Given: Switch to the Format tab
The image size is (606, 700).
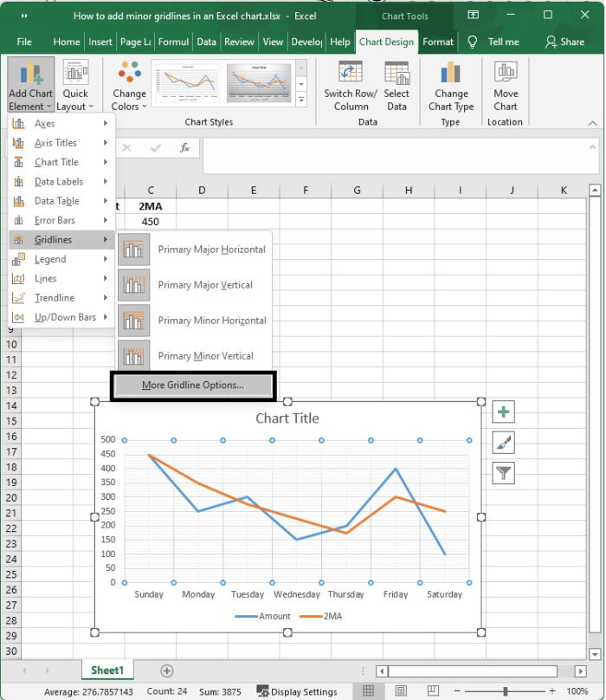Looking at the screenshot, I should (x=438, y=42).
